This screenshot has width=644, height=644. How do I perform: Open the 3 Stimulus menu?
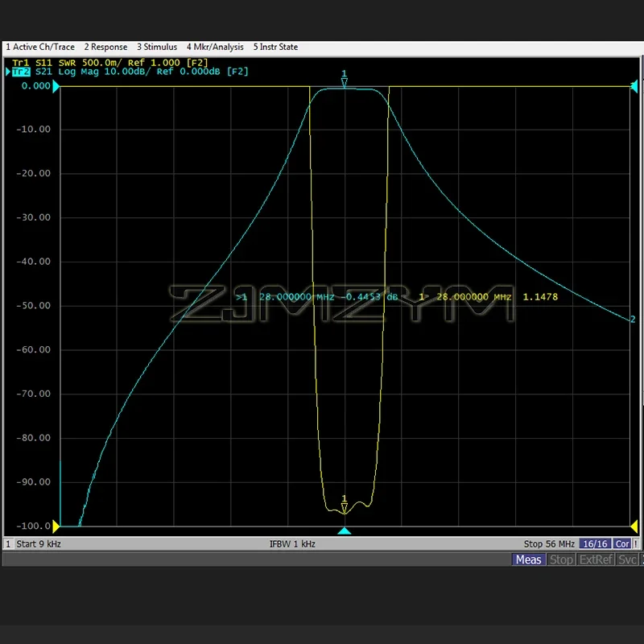(x=156, y=47)
